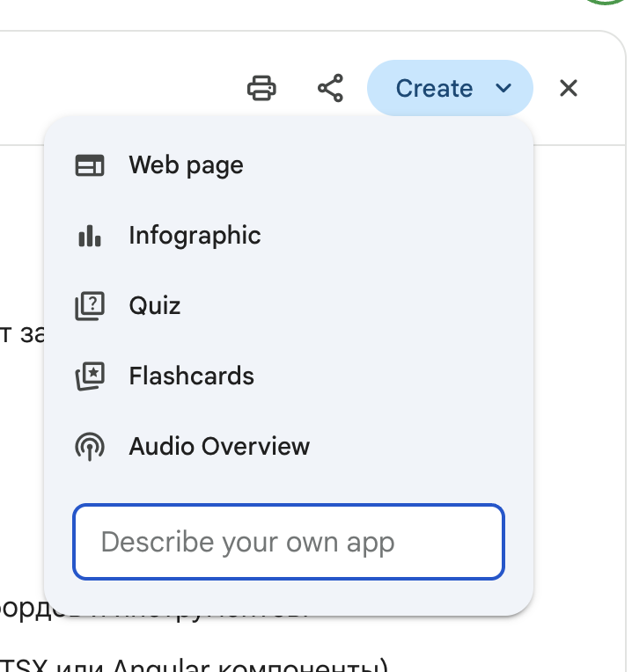Click the Infographic bar chart icon

click(90, 236)
